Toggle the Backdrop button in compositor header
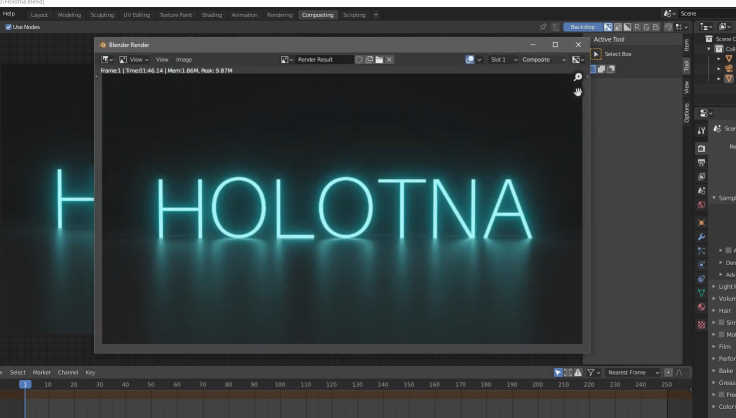The width and height of the screenshot is (736, 418). 583,27
